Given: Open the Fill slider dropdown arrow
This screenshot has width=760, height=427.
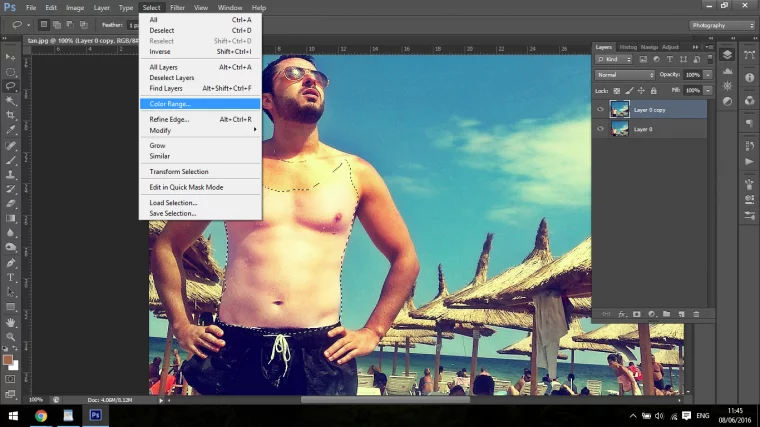Looking at the screenshot, I should tap(708, 91).
